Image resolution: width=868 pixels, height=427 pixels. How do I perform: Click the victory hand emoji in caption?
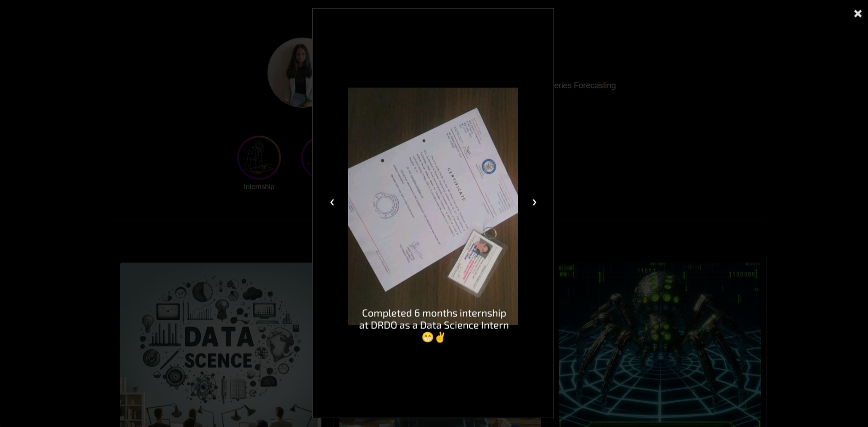tap(440, 337)
